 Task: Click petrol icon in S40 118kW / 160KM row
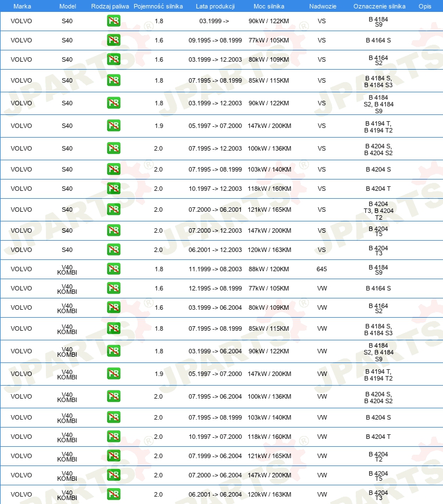tap(114, 189)
